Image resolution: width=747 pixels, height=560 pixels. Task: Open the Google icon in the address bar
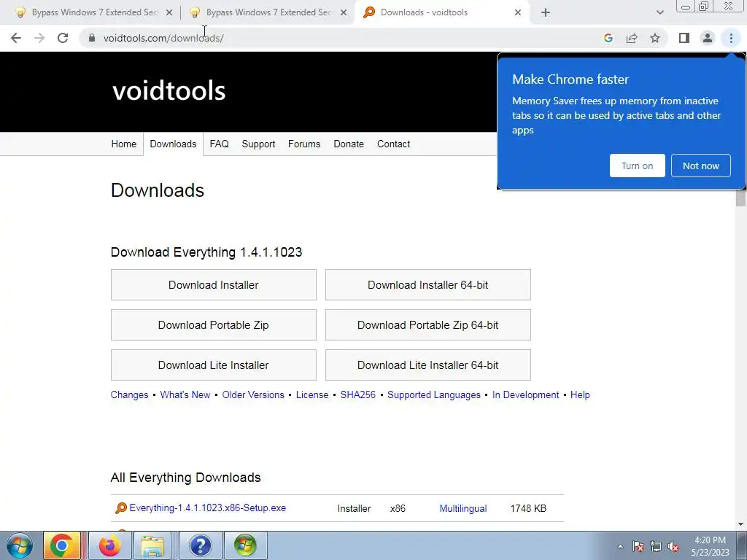(x=608, y=38)
